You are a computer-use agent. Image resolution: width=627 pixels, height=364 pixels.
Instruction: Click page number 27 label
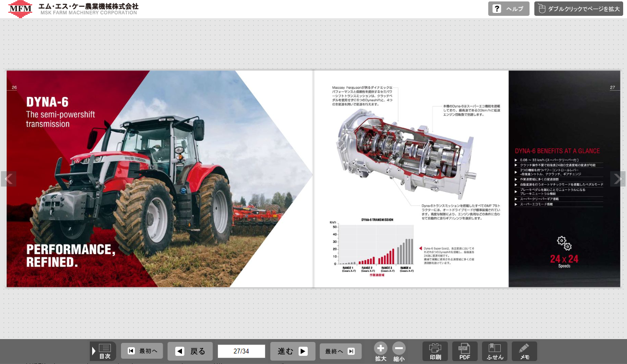[612, 87]
